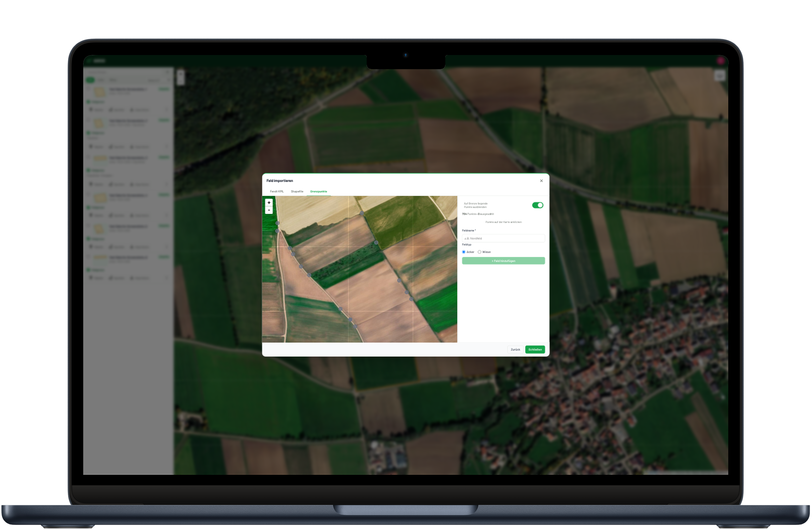Viewport: 812px width, 530px height.
Task: Close the Feld importieren dialog with X
Action: (541, 181)
